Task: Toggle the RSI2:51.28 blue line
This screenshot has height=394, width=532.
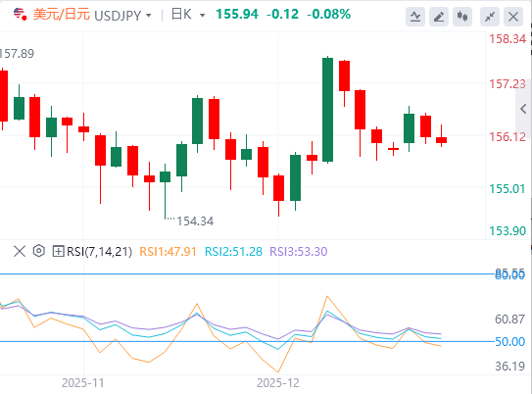Action: click(x=233, y=252)
